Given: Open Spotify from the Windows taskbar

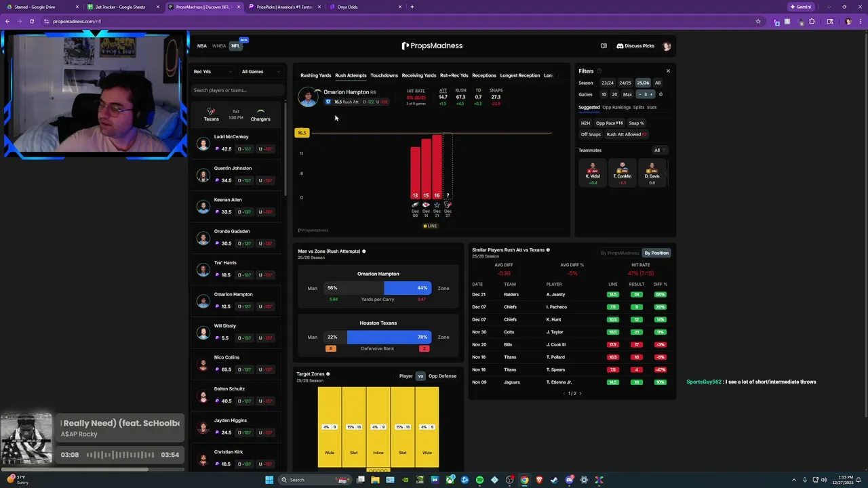Looking at the screenshot, I should coord(479,480).
